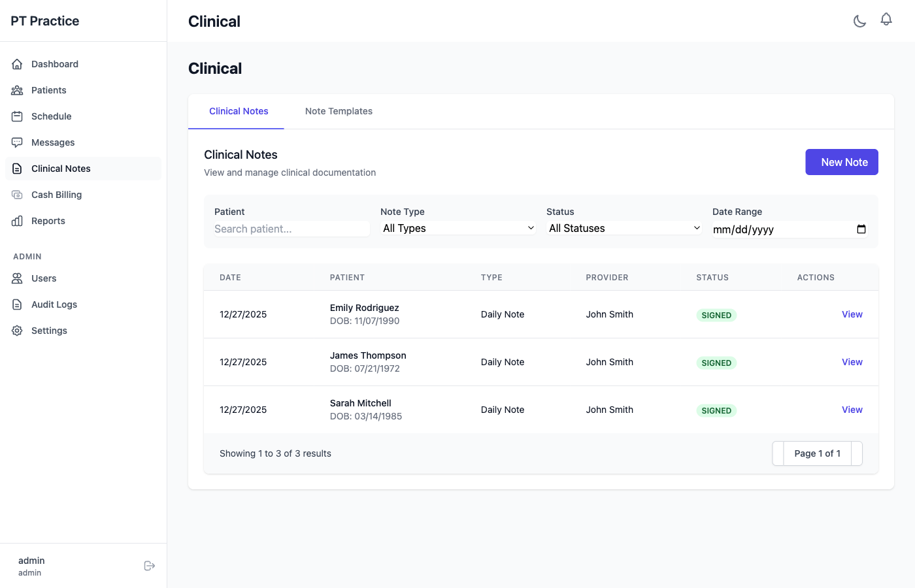Open the All Statuses dropdown

point(624,228)
